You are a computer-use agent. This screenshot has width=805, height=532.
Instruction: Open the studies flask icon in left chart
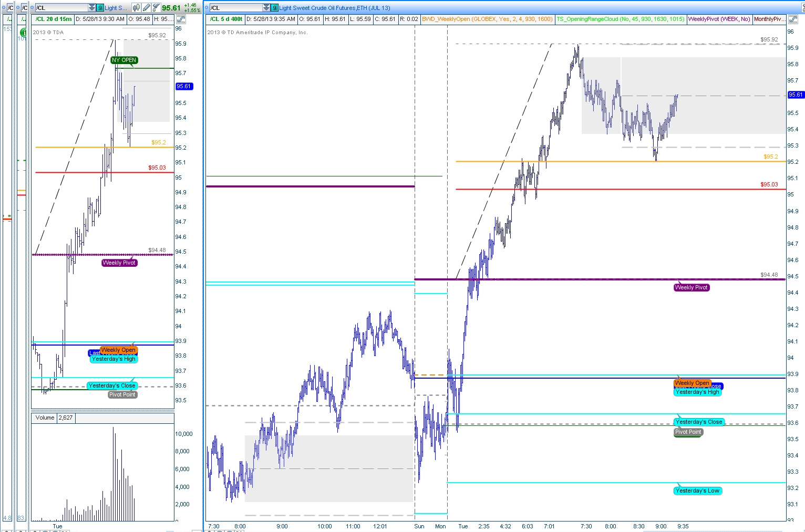coord(156,8)
